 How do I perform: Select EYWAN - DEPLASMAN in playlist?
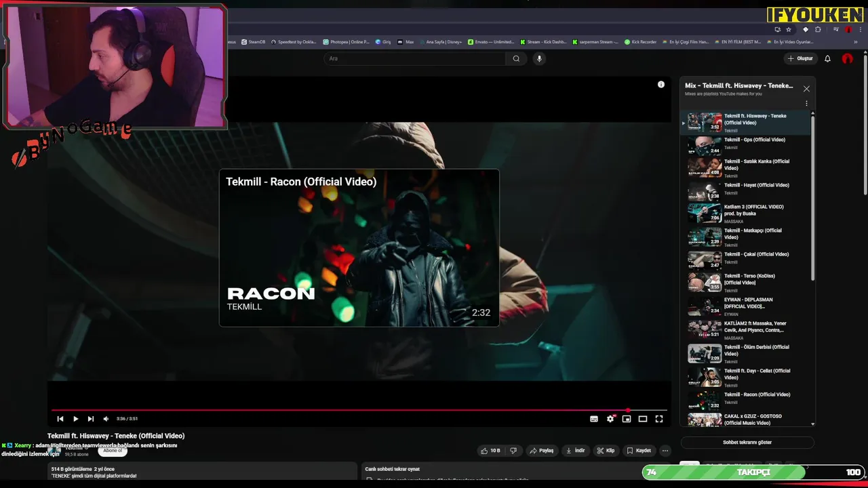pos(746,307)
